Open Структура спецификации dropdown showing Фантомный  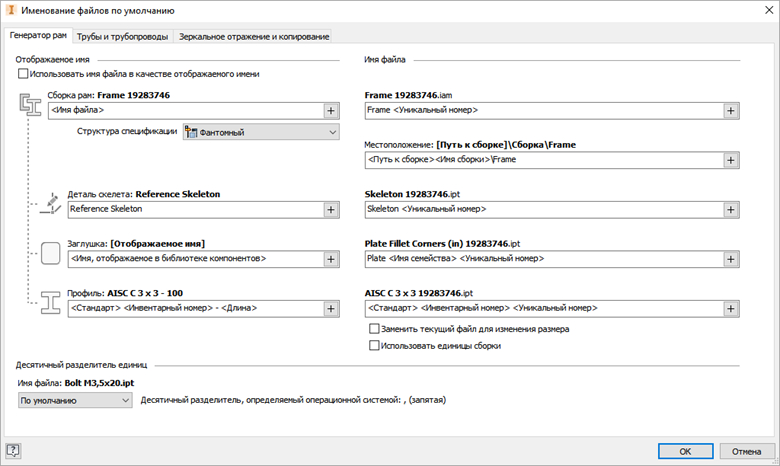[x=261, y=132]
